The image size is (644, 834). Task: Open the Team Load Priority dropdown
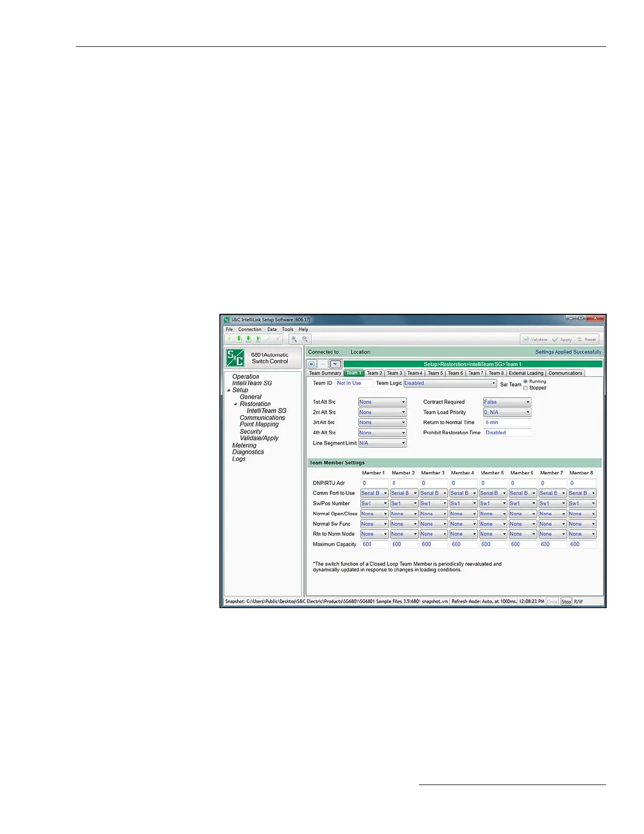point(507,412)
